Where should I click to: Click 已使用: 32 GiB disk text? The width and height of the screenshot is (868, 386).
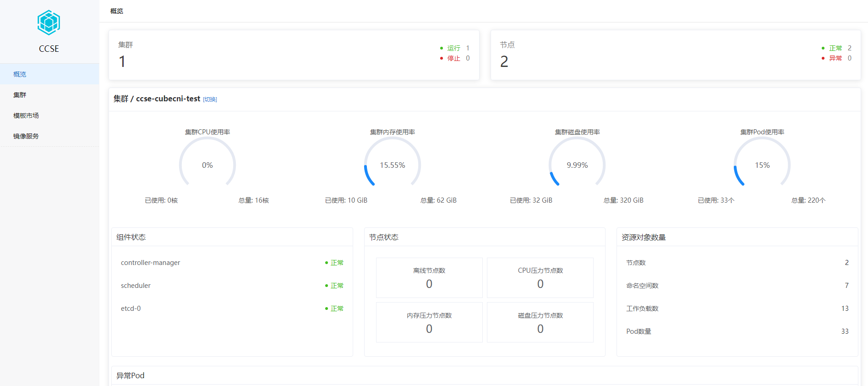pyautogui.click(x=531, y=200)
